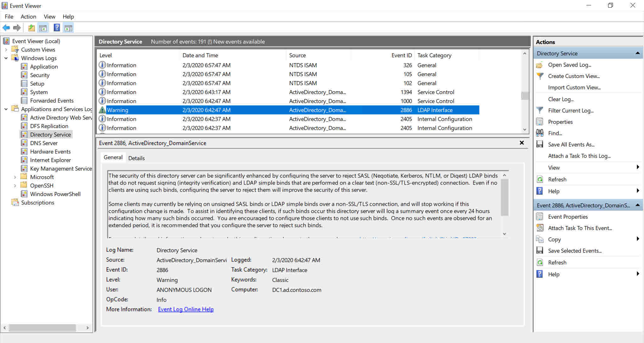Viewport: 644px width, 343px height.
Task: Click the Up one level toolbar icon
Action: (31, 28)
